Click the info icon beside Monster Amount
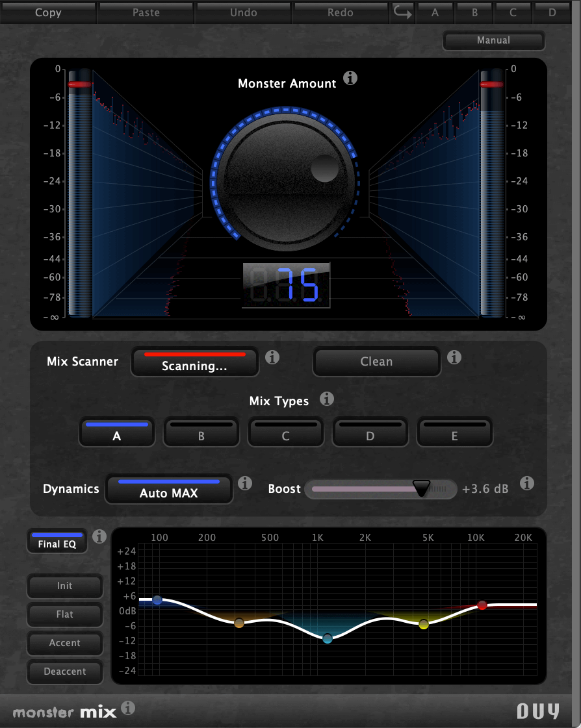581x728 pixels. tap(350, 79)
